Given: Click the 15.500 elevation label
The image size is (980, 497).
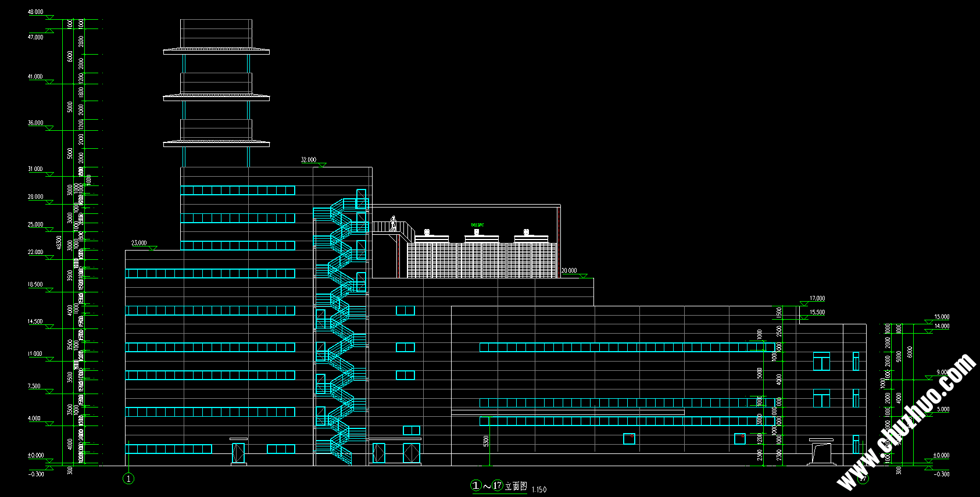Looking at the screenshot, I should tap(817, 312).
